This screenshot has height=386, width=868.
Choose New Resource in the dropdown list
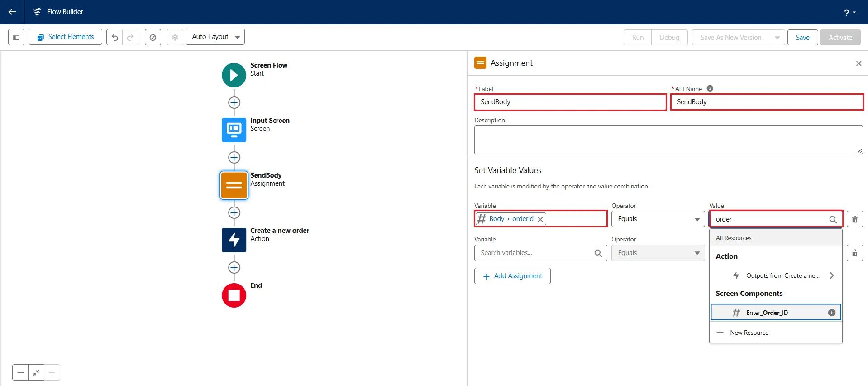(x=749, y=333)
